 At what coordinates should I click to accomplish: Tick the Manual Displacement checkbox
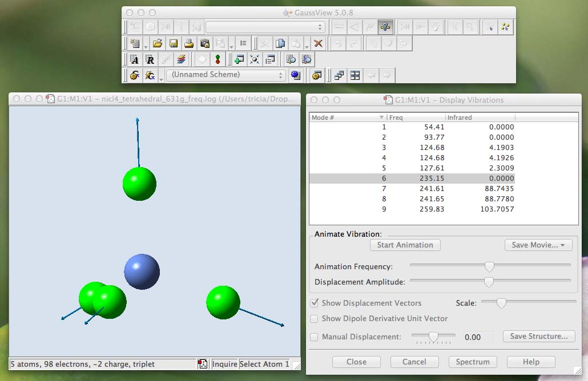click(314, 337)
